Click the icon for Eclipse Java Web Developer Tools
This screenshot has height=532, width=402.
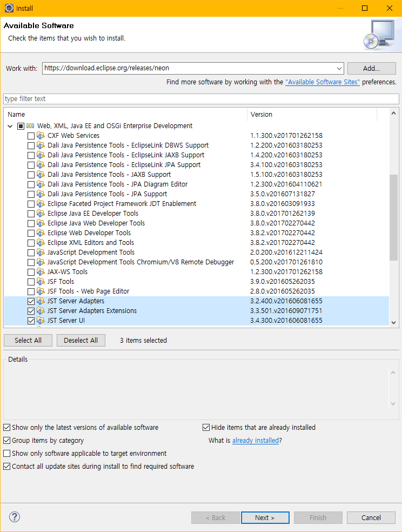pyautogui.click(x=41, y=223)
